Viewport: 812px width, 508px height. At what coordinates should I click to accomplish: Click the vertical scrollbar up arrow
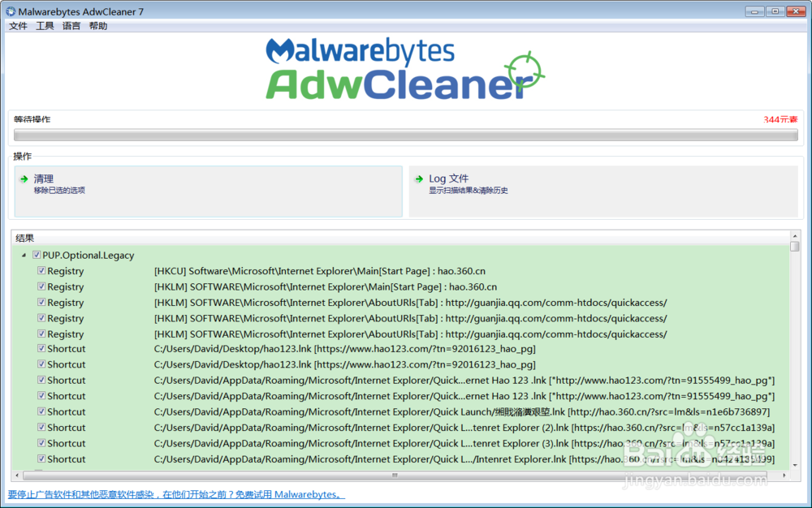795,235
